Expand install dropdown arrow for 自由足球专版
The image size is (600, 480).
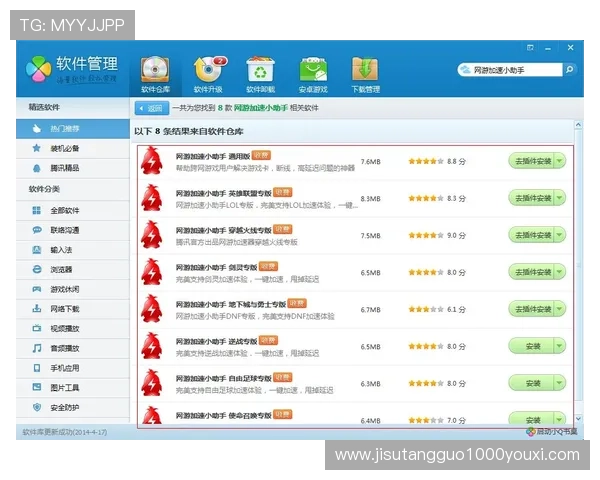point(560,383)
